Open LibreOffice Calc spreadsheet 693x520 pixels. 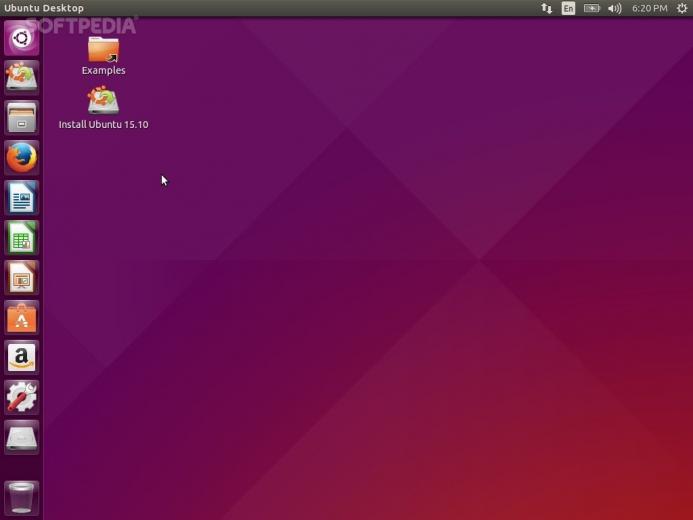[x=22, y=238]
